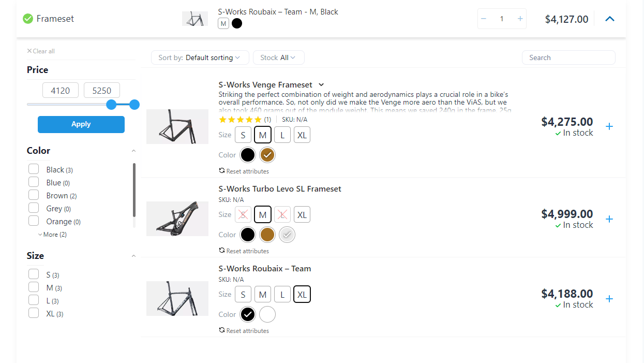
Task: Decrease quantity using the minus stepper control
Action: tap(484, 18)
